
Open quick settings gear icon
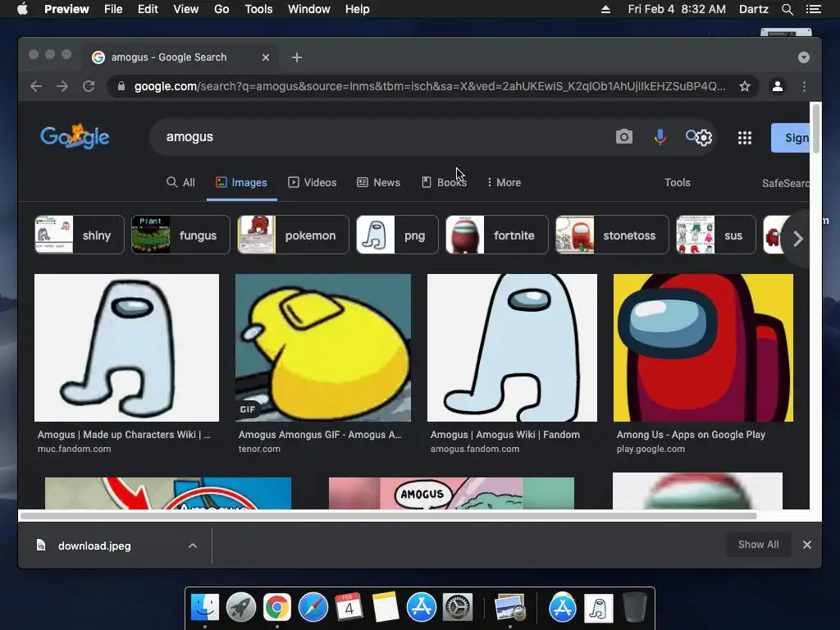click(x=703, y=138)
